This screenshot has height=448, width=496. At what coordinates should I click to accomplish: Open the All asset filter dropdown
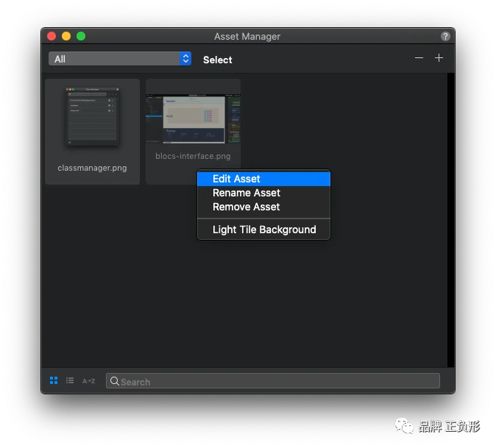119,59
